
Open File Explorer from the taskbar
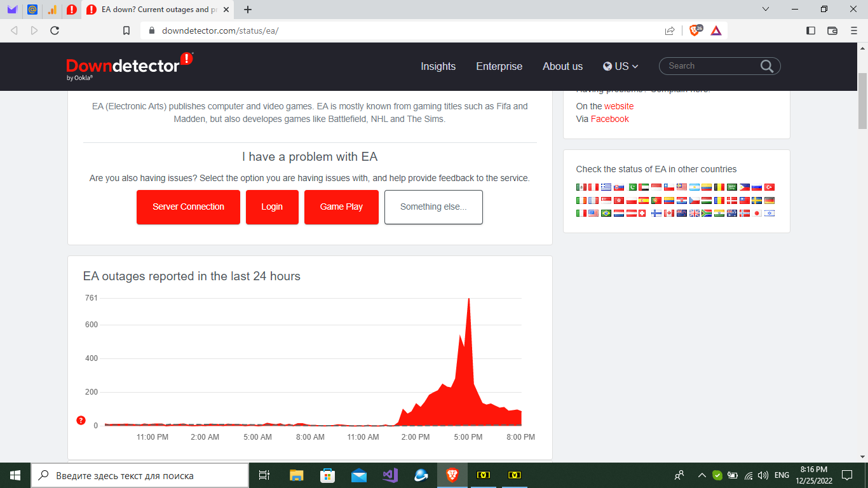297,475
